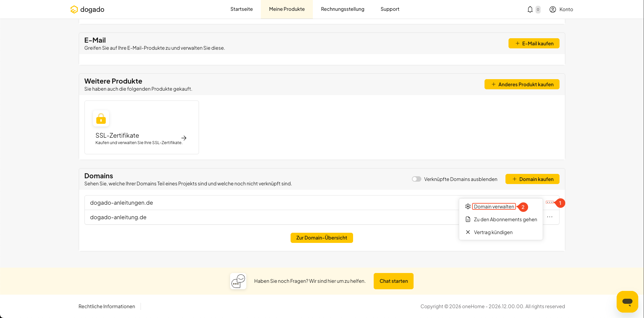This screenshot has height=318, width=644.
Task: Click the chat bubbles help icon
Action: click(x=238, y=281)
